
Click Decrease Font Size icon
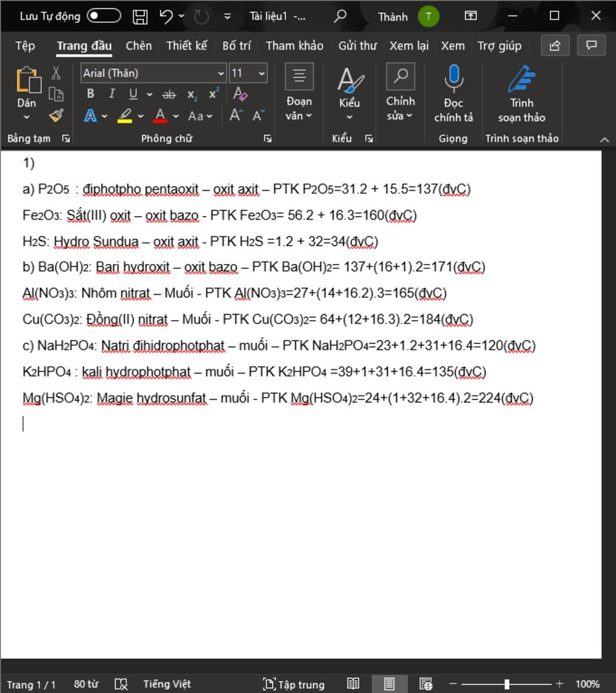click(x=259, y=115)
